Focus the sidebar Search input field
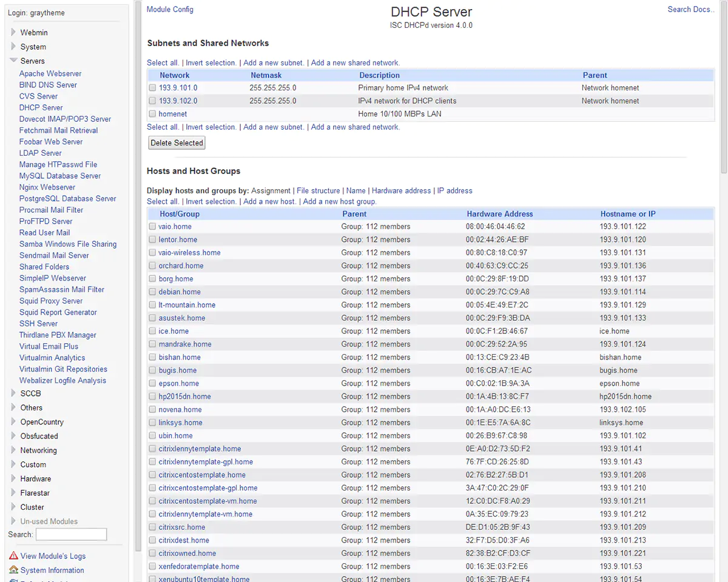Image resolution: width=728 pixels, height=582 pixels. [x=71, y=534]
